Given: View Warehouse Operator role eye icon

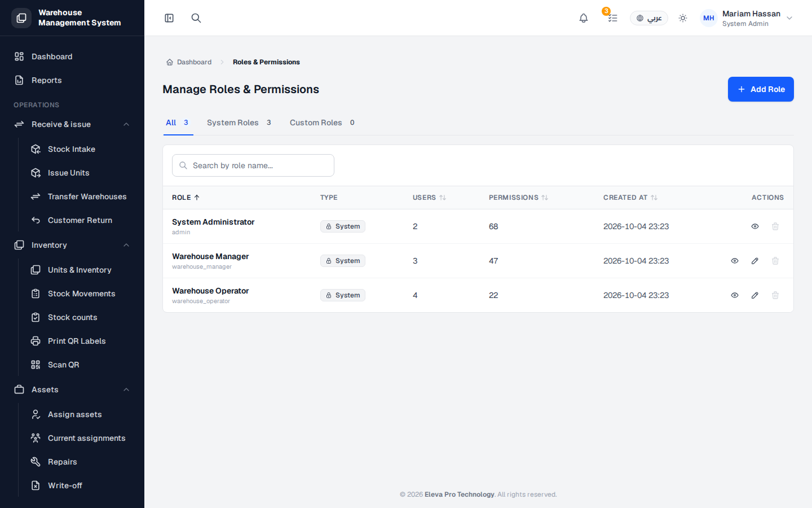Looking at the screenshot, I should (735, 295).
